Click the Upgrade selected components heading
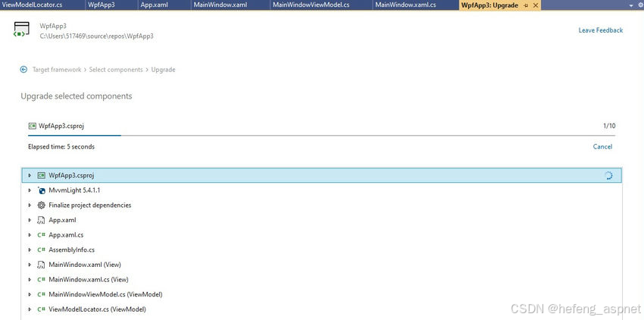 coord(77,96)
